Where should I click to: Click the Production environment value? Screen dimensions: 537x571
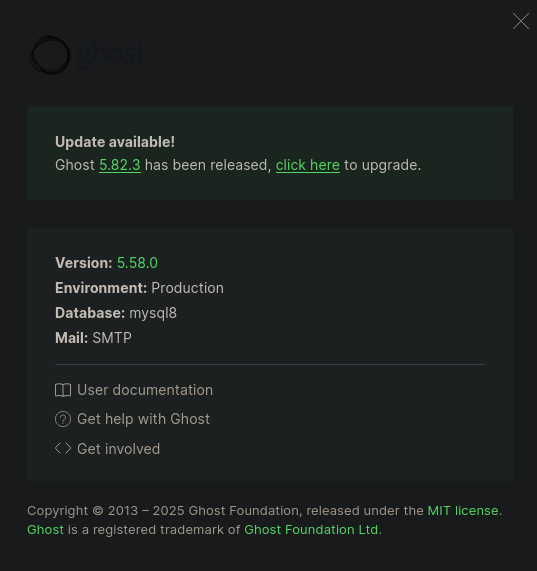click(187, 288)
